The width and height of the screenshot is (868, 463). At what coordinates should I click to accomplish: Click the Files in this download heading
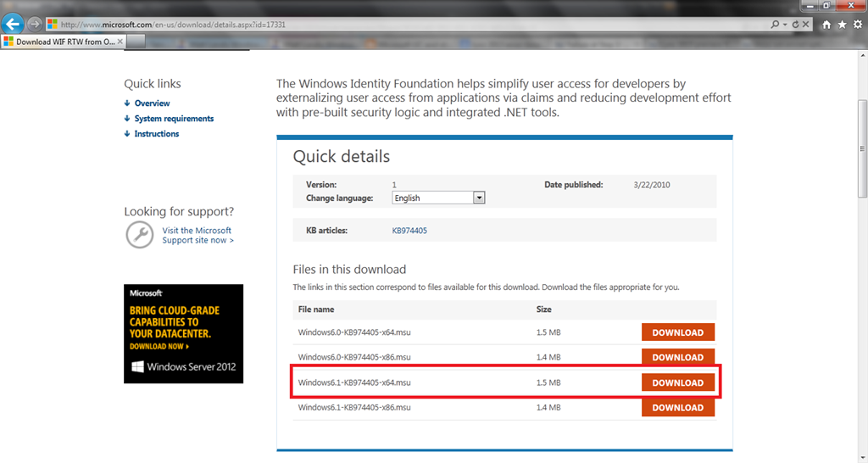349,270
